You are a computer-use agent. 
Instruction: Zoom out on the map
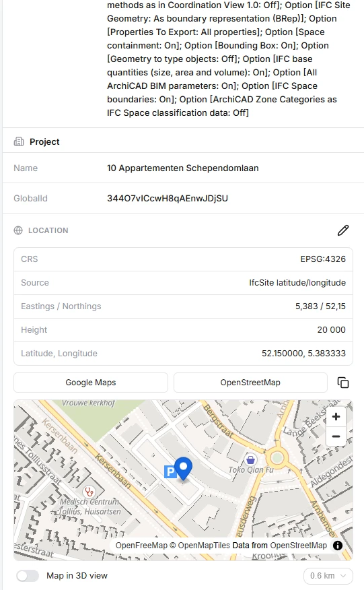336,436
